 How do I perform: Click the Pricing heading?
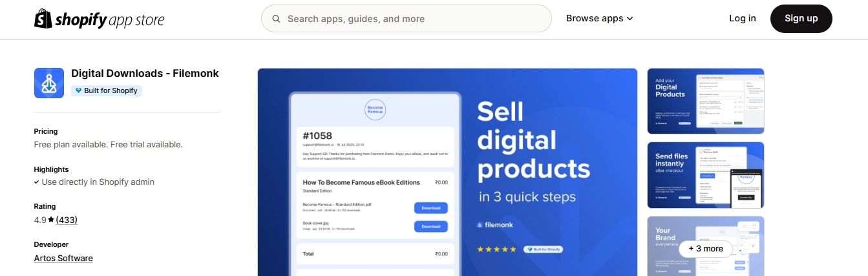coord(46,131)
